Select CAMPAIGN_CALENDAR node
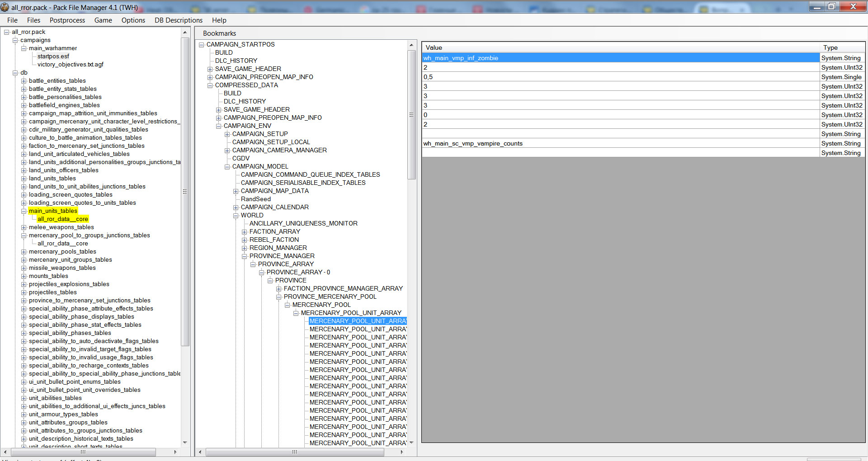868x461 pixels. [x=275, y=207]
